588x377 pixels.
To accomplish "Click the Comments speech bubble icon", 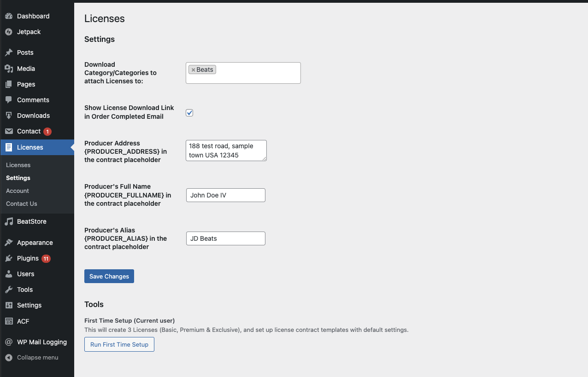I will [9, 100].
